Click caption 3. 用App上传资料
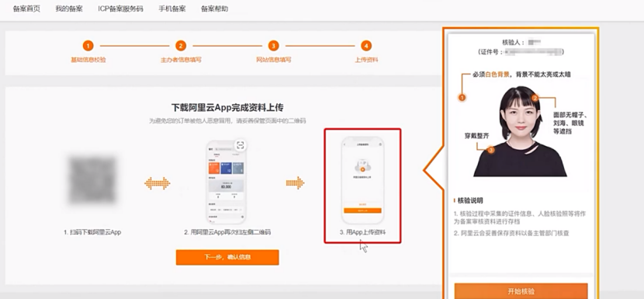Image resolution: width=644 pixels, height=299 pixels. coord(362,232)
